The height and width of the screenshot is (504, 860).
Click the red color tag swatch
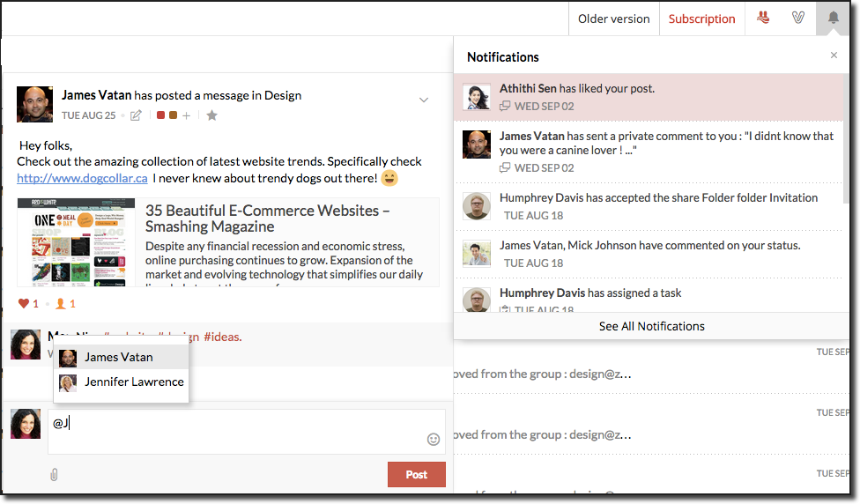click(x=160, y=115)
